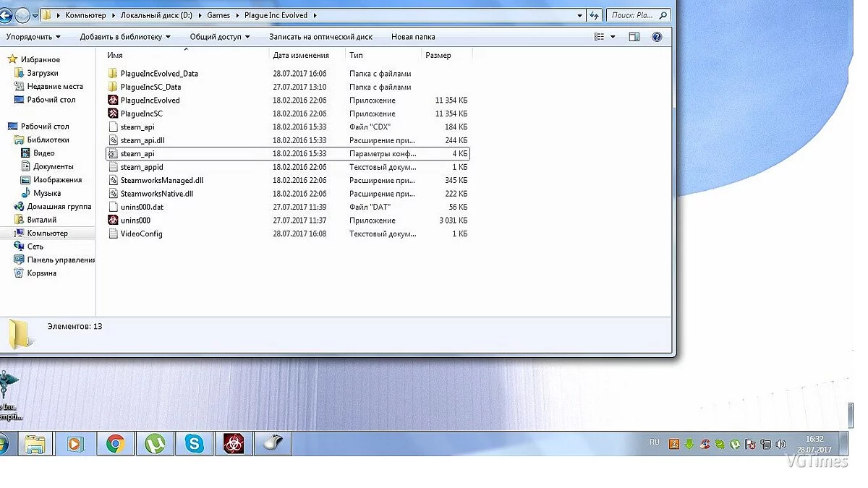Open the change view dropdown arrow
This screenshot has height=488, width=868.
(x=613, y=37)
